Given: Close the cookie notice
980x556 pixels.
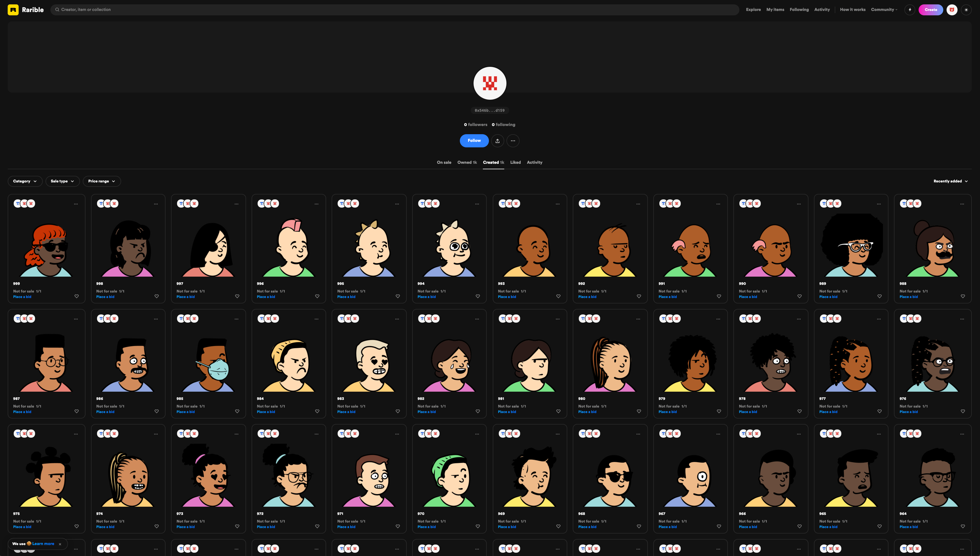Looking at the screenshot, I should point(60,544).
